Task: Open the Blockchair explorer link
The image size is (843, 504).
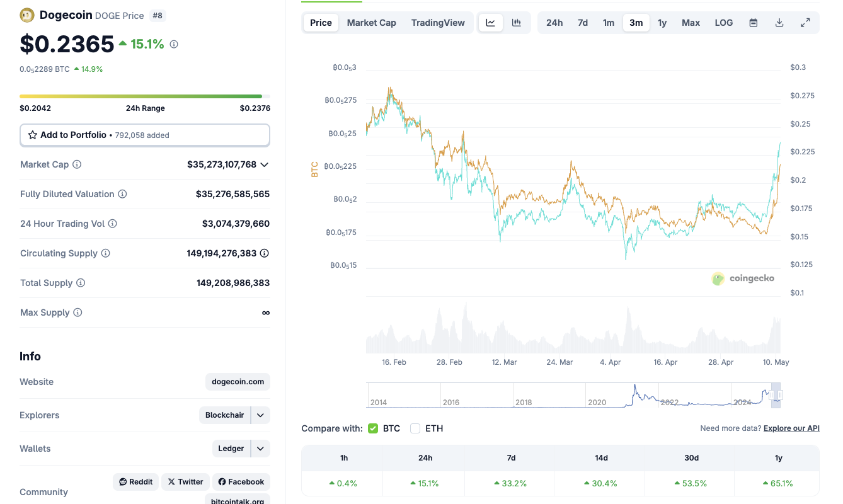Action: (225, 415)
